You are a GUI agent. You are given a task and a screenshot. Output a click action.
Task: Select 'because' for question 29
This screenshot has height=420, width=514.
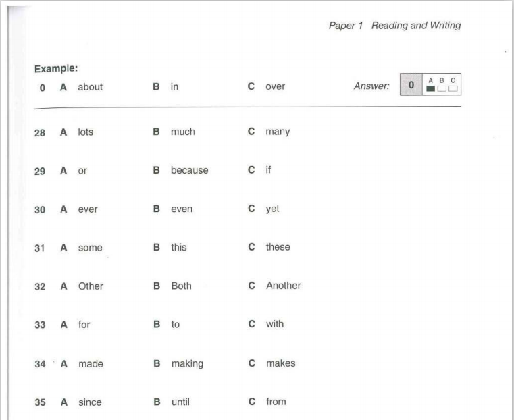pos(190,170)
